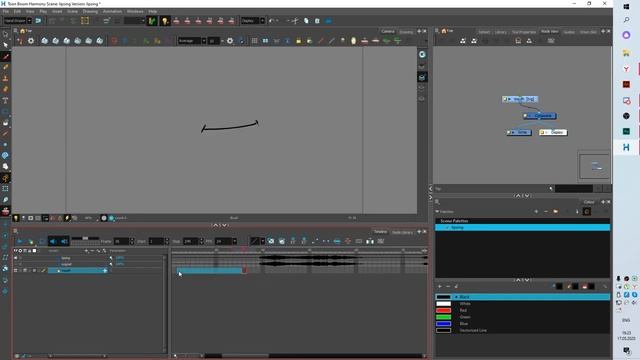Screen dimensions: 640x360
Task: Click the Tag search field in Node View
Action: click(573, 189)
